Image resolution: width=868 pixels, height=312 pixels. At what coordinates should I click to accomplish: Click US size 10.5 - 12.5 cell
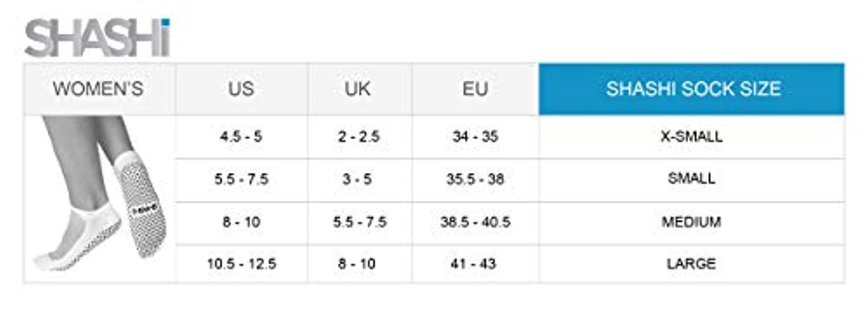tap(241, 264)
